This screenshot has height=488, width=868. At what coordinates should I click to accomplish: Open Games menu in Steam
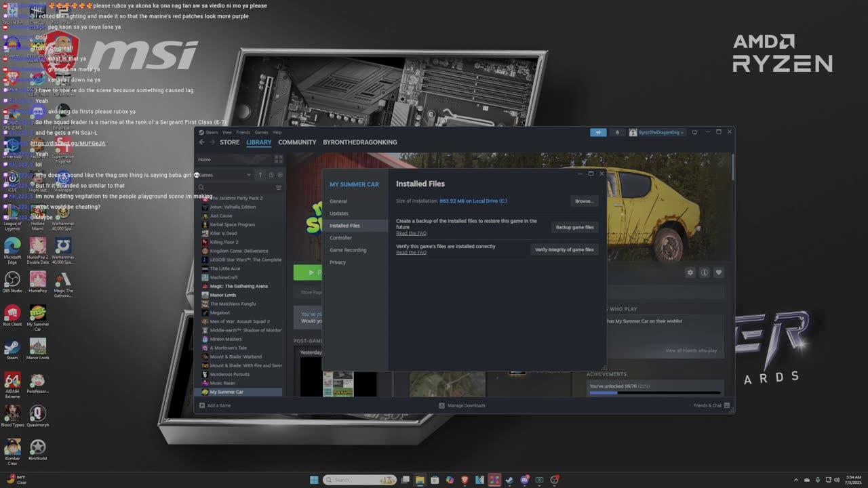pyautogui.click(x=261, y=132)
